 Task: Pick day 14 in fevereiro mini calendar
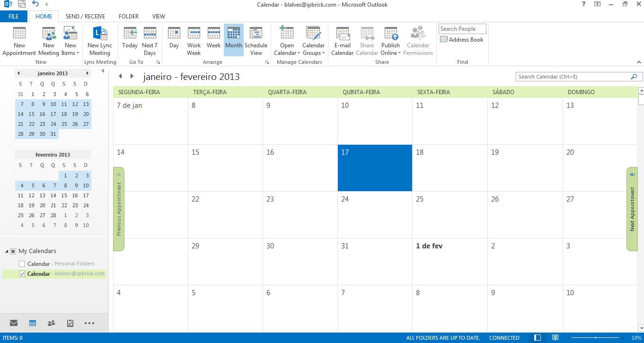[x=53, y=195]
